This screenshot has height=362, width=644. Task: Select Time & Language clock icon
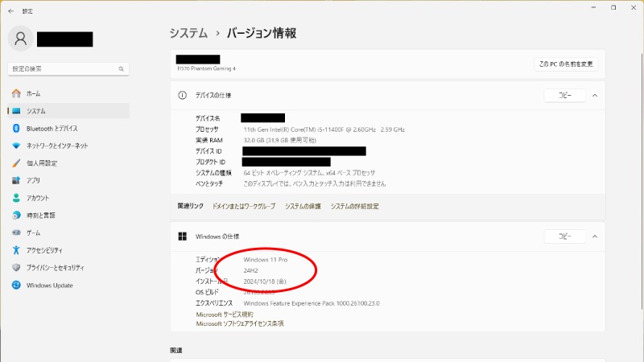[x=15, y=216]
